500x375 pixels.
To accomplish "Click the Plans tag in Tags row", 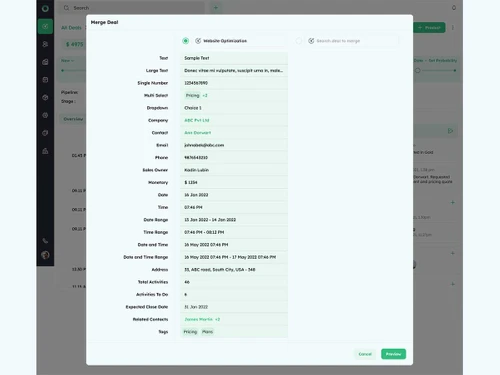I will [207, 332].
